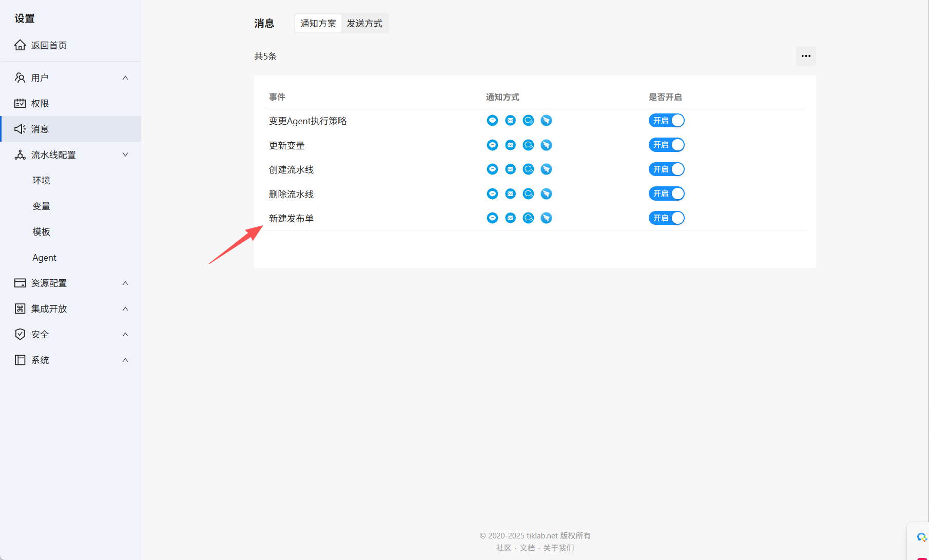This screenshot has height=560, width=929.
Task: Select the site message notification icon for 更新变量
Action: coord(492,145)
